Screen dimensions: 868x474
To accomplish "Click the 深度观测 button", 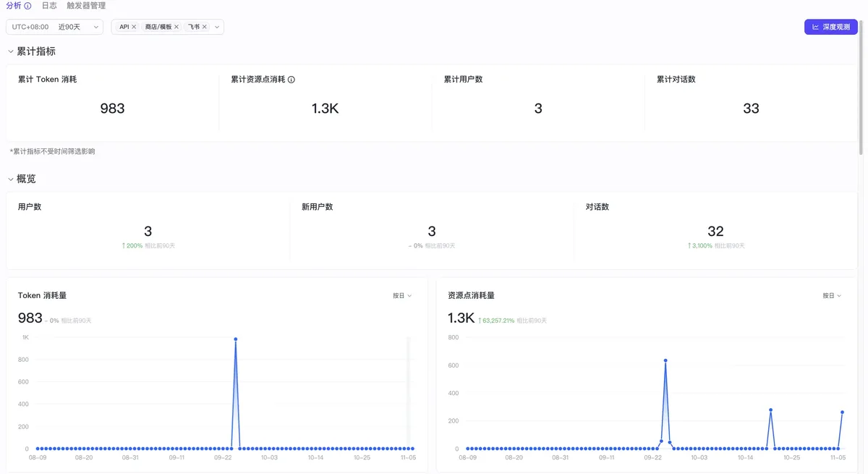I will pyautogui.click(x=831, y=27).
